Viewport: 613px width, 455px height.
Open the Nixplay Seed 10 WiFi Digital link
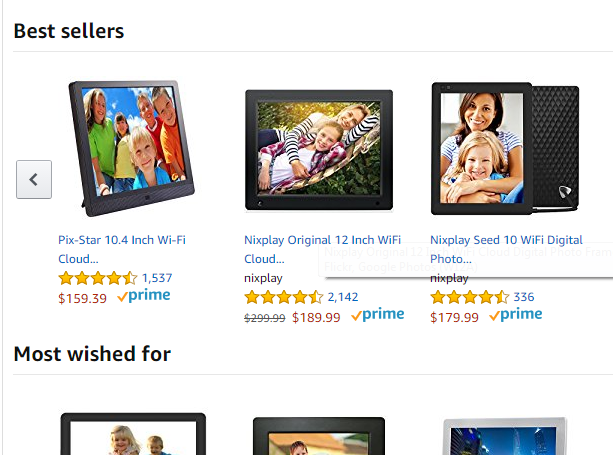pyautogui.click(x=506, y=249)
